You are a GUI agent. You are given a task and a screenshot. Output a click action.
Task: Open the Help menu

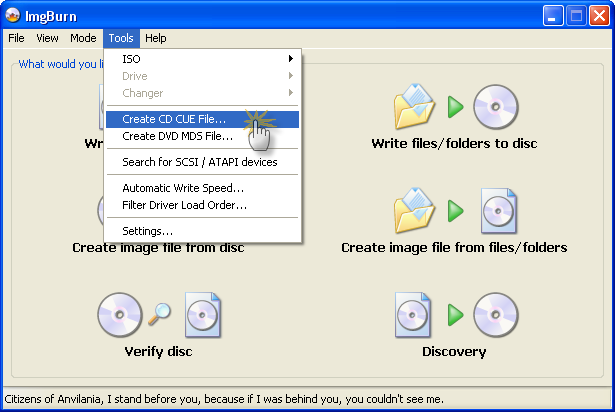(156, 38)
